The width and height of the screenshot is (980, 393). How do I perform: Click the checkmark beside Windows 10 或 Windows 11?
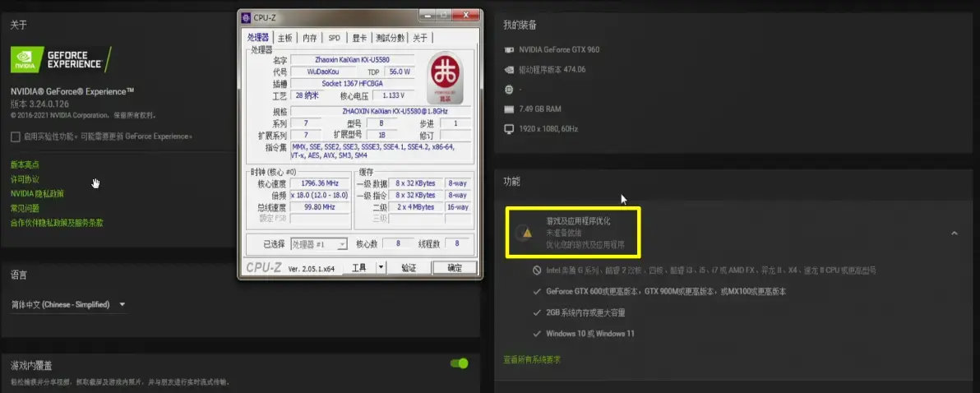pyautogui.click(x=537, y=334)
